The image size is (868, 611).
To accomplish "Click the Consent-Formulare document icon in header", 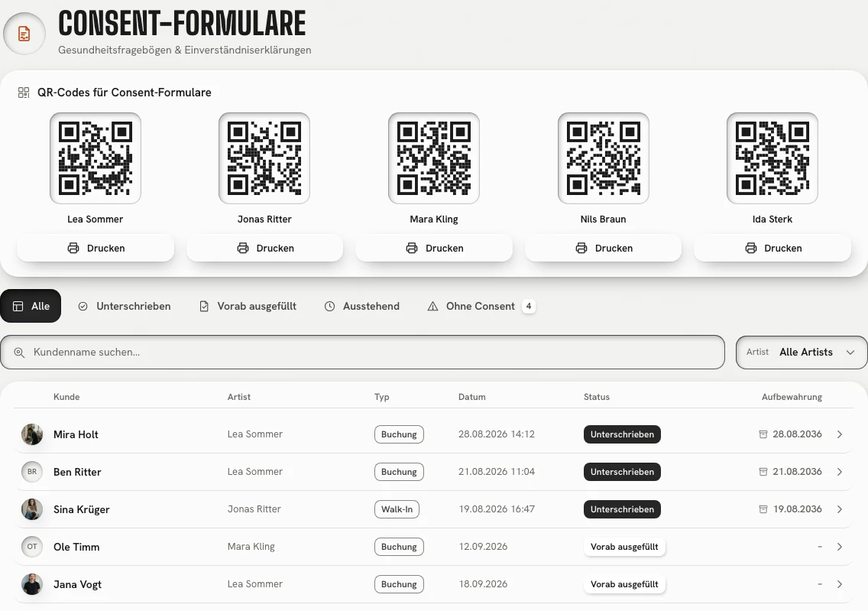I will click(x=24, y=34).
